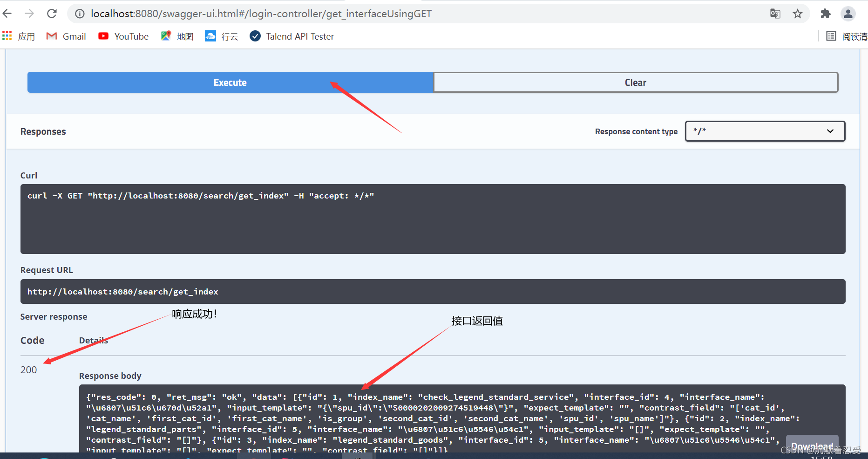Image resolution: width=868 pixels, height=459 pixels.
Task: Open the apps grid bookmark
Action: [x=19, y=36]
